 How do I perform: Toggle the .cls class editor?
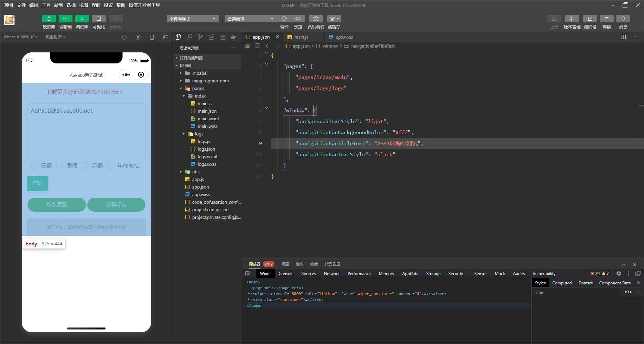click(x=627, y=292)
